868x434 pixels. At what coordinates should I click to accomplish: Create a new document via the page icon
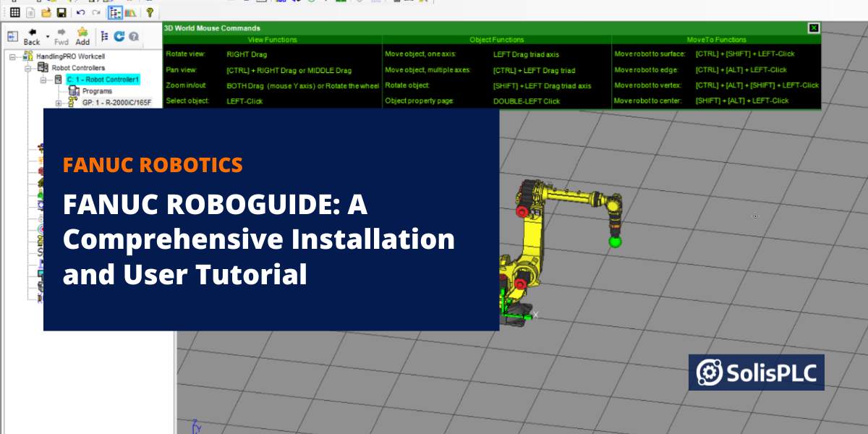pos(30,13)
